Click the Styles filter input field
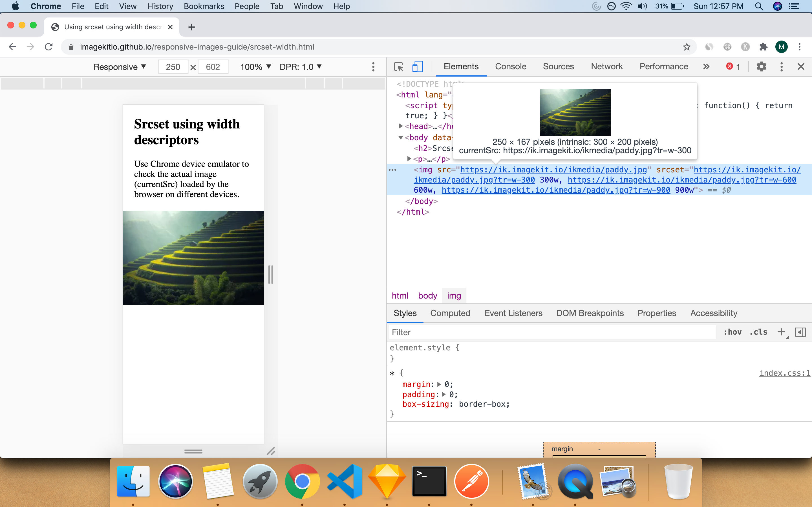The height and width of the screenshot is (507, 812). pyautogui.click(x=552, y=332)
